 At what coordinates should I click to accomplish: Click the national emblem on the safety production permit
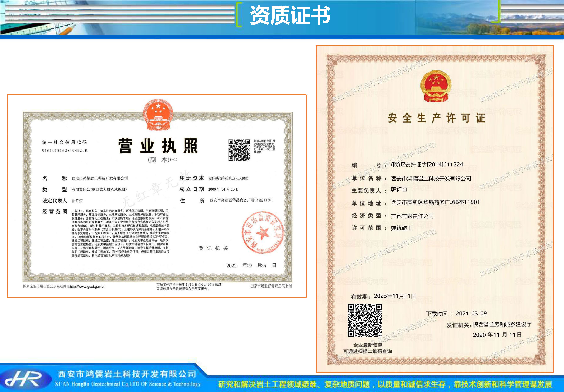436,86
